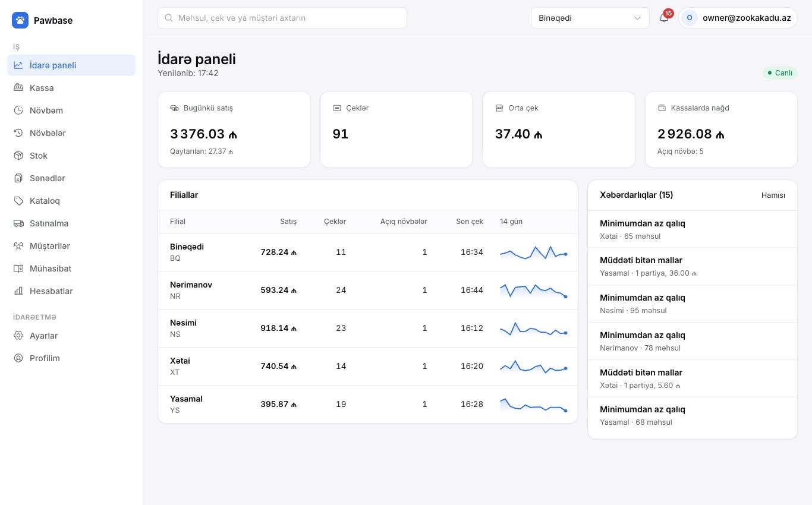This screenshot has width=812, height=505.
Task: Click the Stok box icon
Action: (x=18, y=156)
